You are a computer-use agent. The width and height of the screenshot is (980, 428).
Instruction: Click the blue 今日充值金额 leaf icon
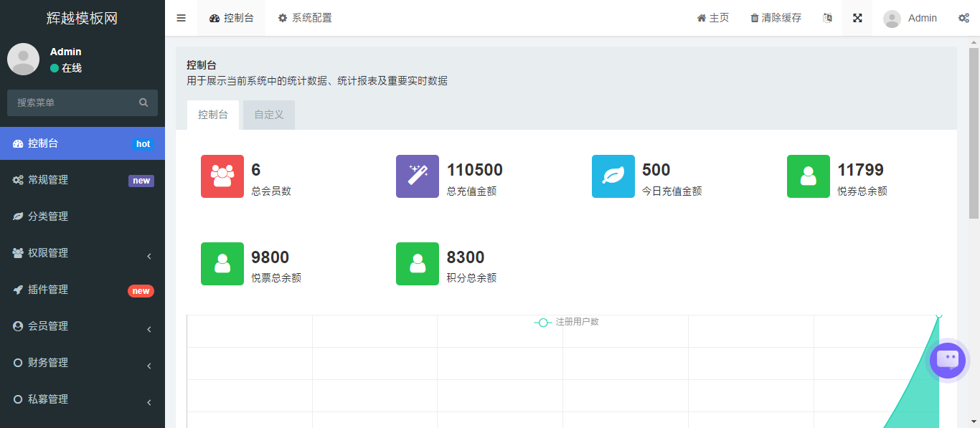tap(613, 176)
